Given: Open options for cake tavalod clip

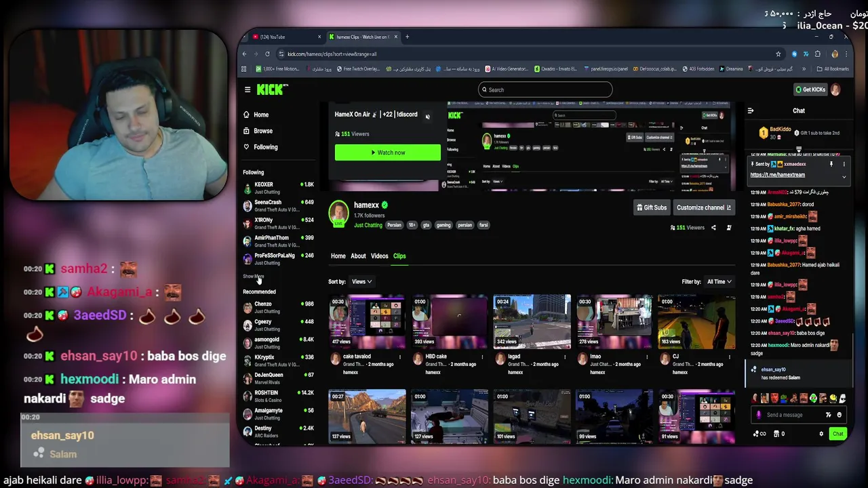Looking at the screenshot, I should [399, 357].
